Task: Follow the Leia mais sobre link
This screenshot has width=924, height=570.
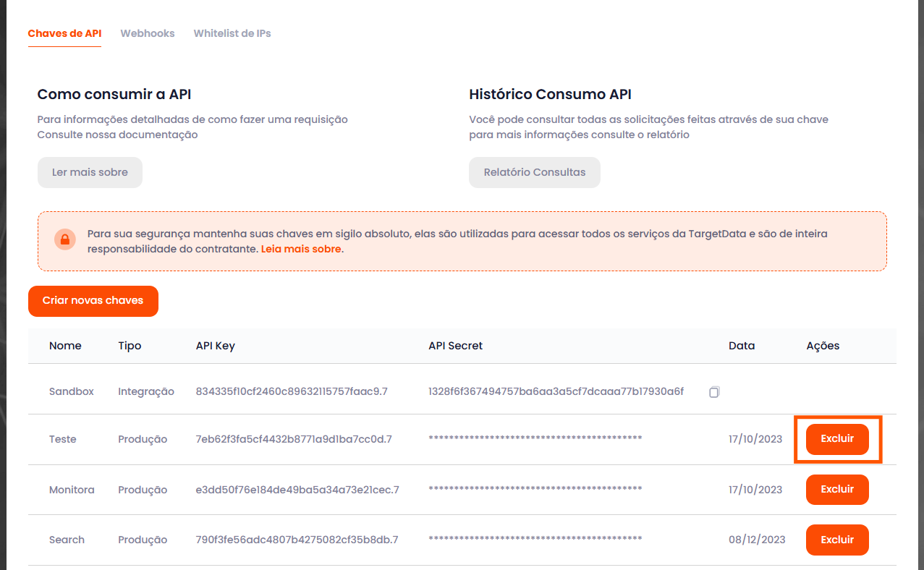Action: (300, 249)
